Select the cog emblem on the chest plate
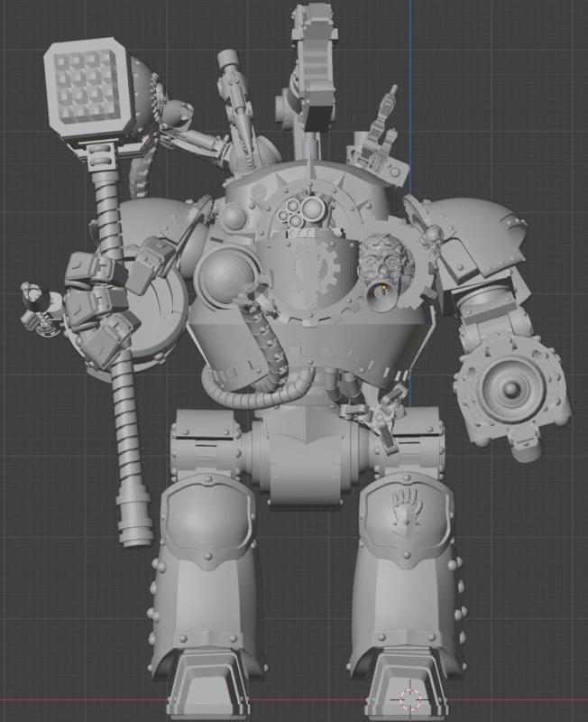Viewport: 588px width, 722px height. tap(317, 268)
